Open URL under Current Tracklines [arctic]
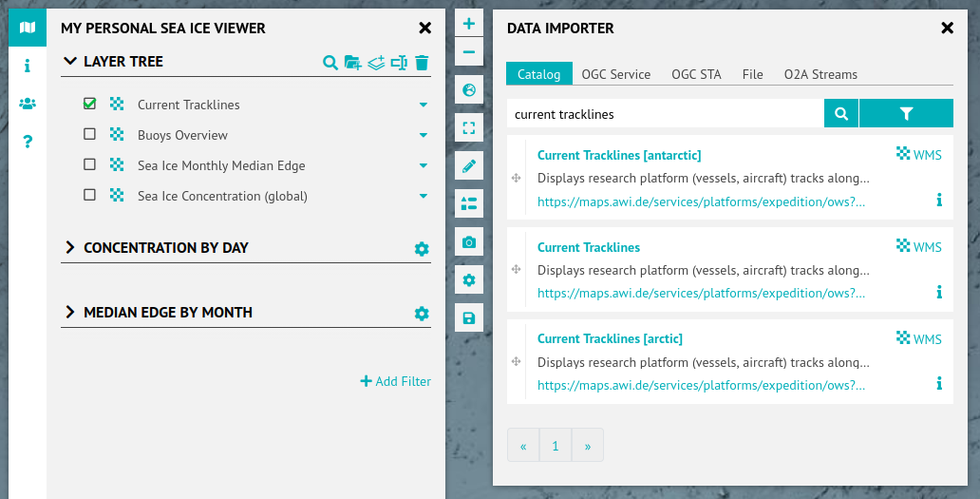This screenshot has width=980, height=499. click(701, 385)
